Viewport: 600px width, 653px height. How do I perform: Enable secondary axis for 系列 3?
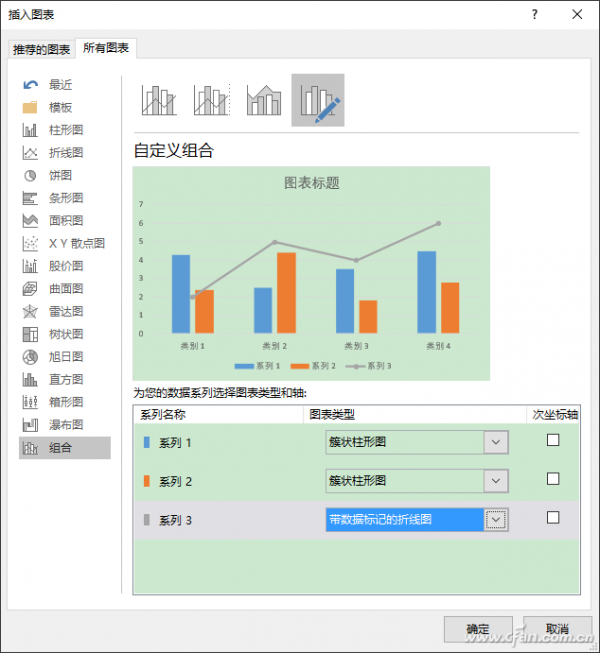pyautogui.click(x=553, y=518)
